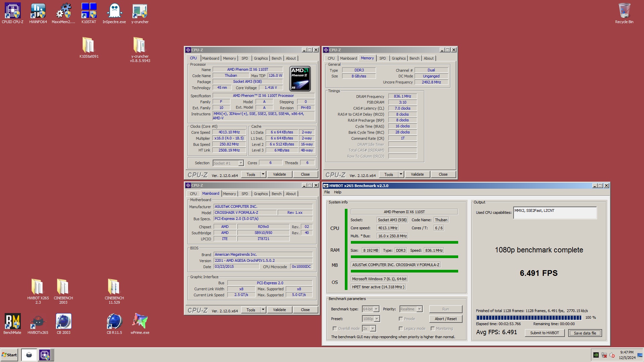Click Tools button in CPU-Z Mainboard window
The height and width of the screenshot is (362, 644).
(251, 310)
